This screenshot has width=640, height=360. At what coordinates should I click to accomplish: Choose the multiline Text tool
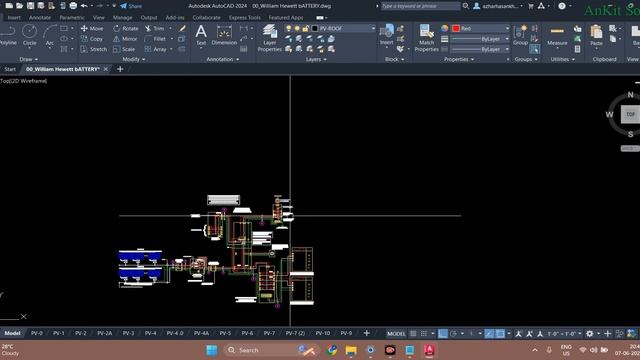[x=201, y=35]
